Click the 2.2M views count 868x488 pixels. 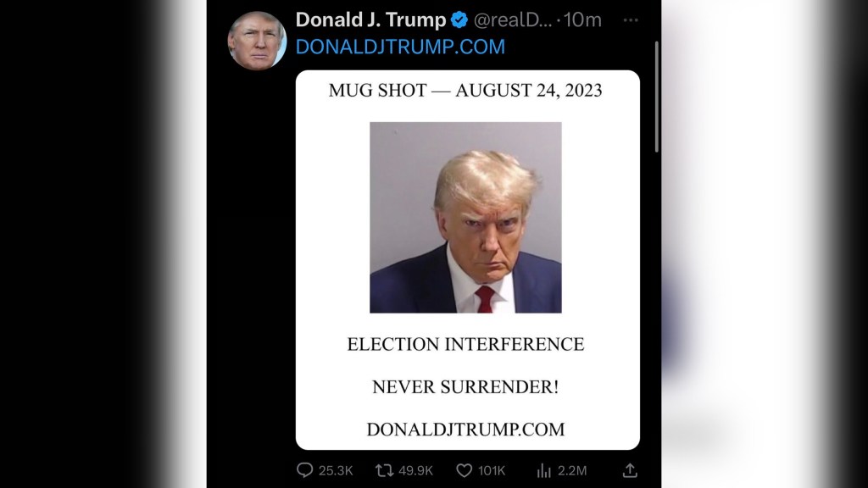pyautogui.click(x=574, y=470)
